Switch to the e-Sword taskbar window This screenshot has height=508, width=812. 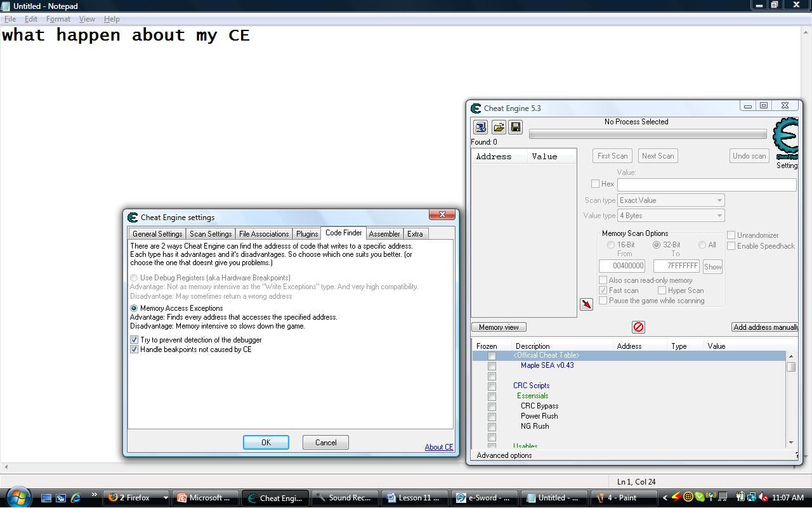[485, 498]
